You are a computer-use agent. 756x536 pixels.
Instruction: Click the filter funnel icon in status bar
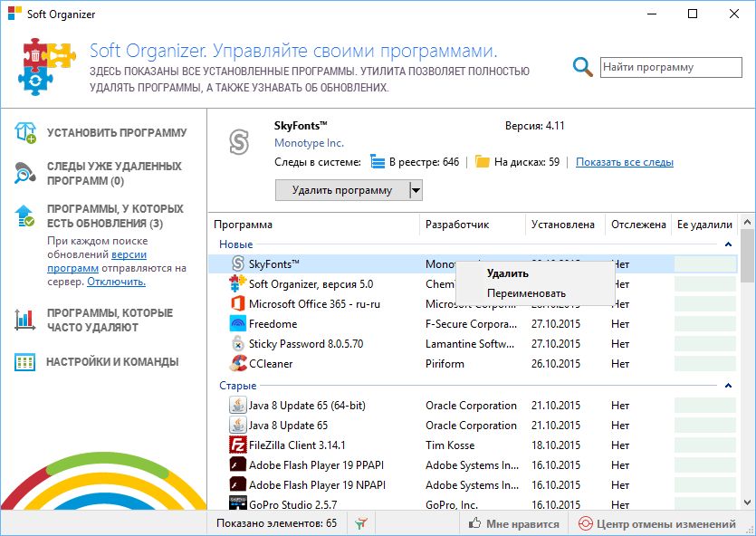tap(361, 523)
